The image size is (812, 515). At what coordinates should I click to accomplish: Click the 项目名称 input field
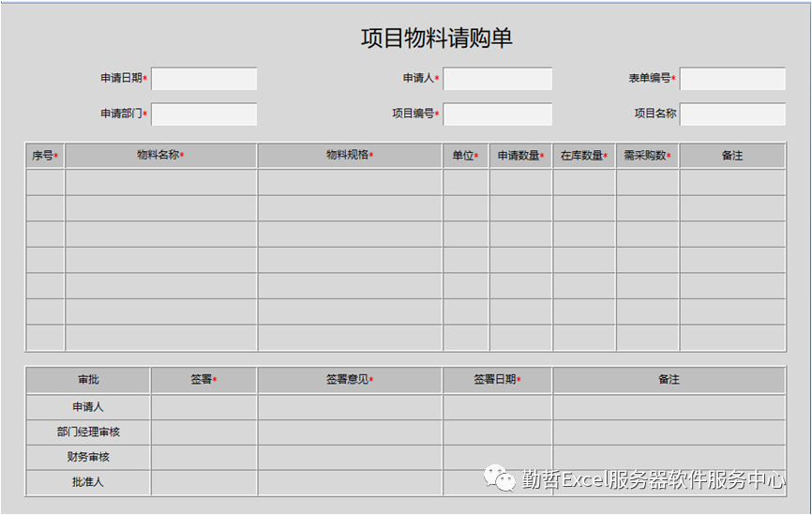coord(732,114)
